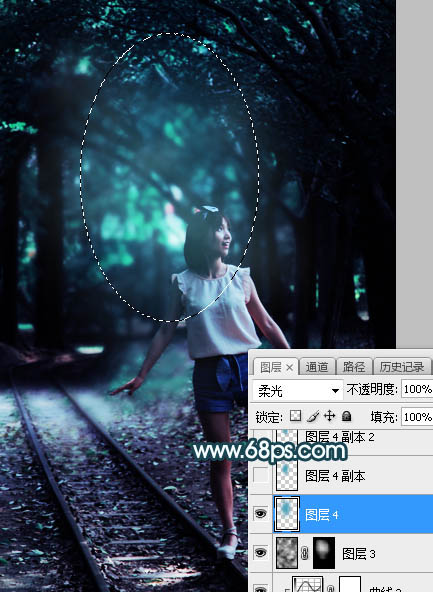Click the 图层 4 layer thumbnail
Image resolution: width=433 pixels, height=592 pixels.
[x=287, y=514]
